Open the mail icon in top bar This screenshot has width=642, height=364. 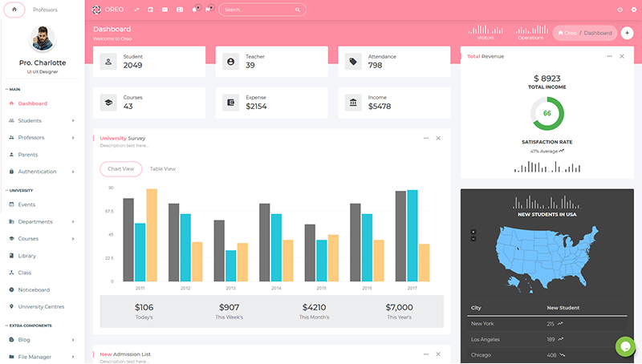[x=165, y=10]
